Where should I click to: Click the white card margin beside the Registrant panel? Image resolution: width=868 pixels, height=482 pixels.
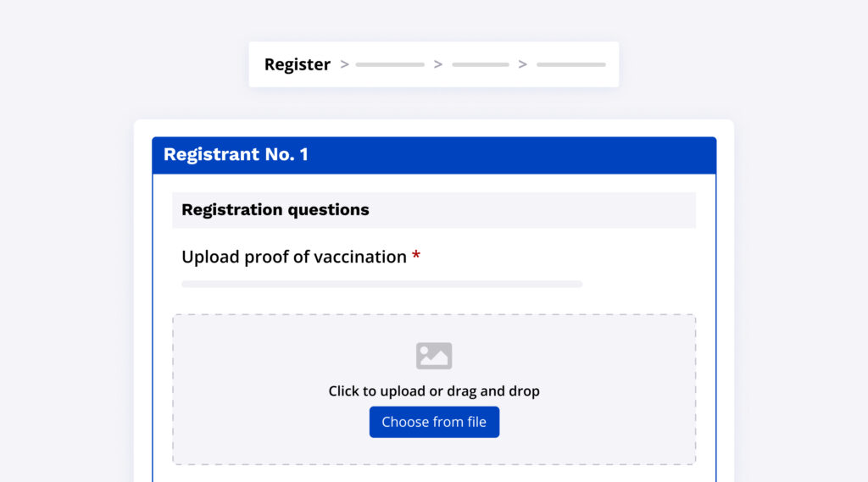coord(142,296)
